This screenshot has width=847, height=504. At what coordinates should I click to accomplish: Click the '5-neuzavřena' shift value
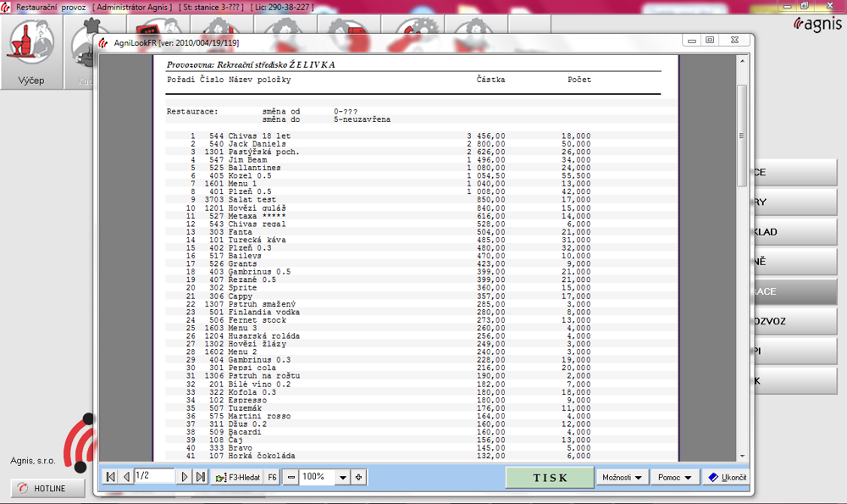[x=362, y=119]
